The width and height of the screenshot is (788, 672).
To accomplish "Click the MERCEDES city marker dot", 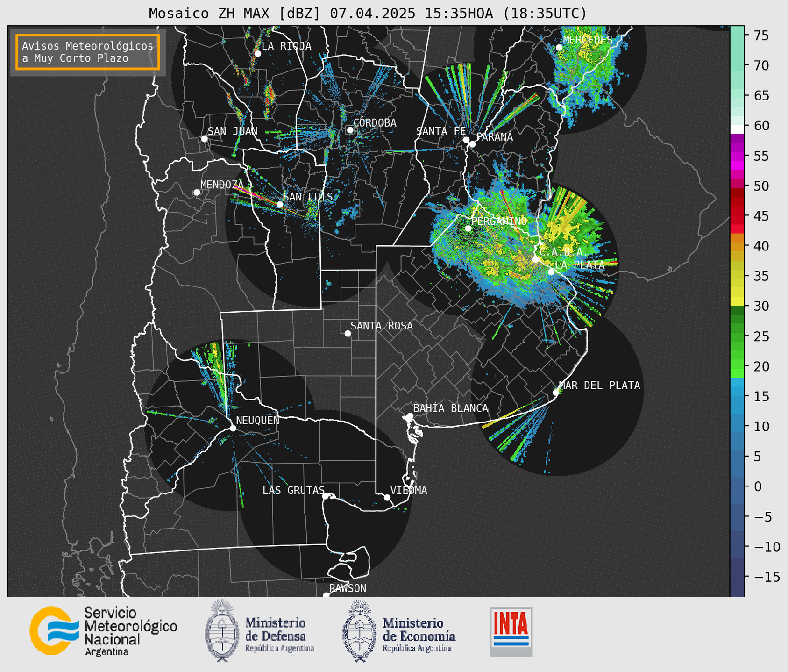I will [559, 48].
